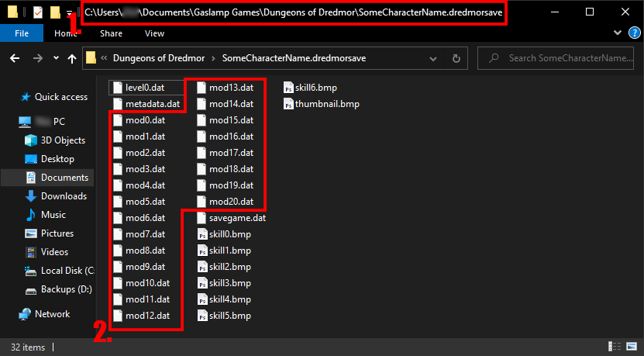
Task: Click the mod16.dat file icon
Action: [201, 137]
